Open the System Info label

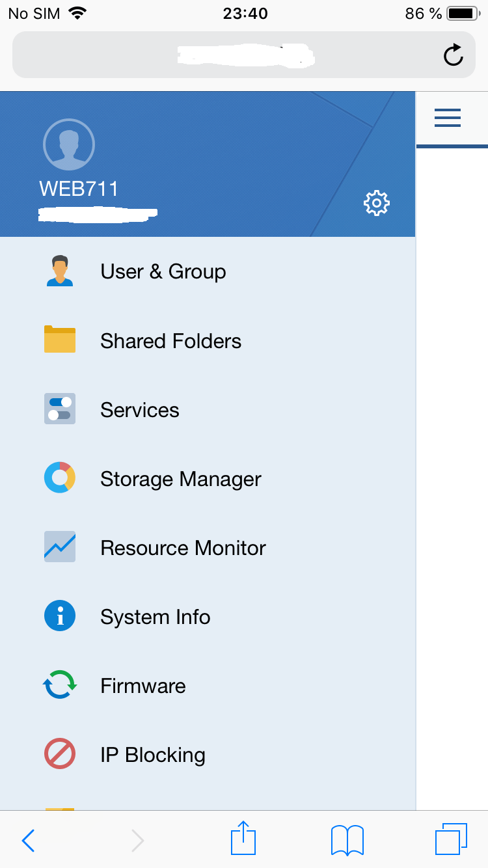click(x=155, y=617)
